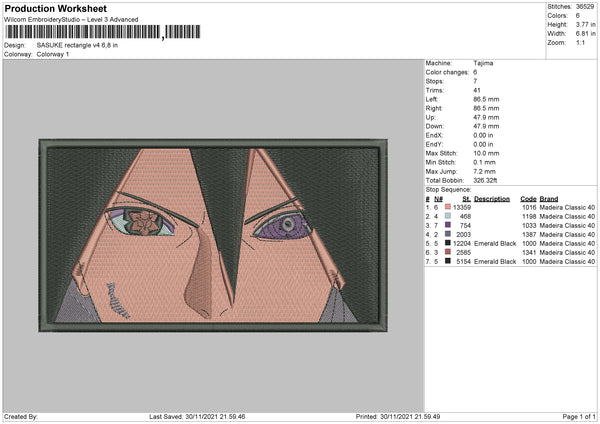Select the stitches count '36529'
This screenshot has height=424, width=600.
pyautogui.click(x=585, y=7)
